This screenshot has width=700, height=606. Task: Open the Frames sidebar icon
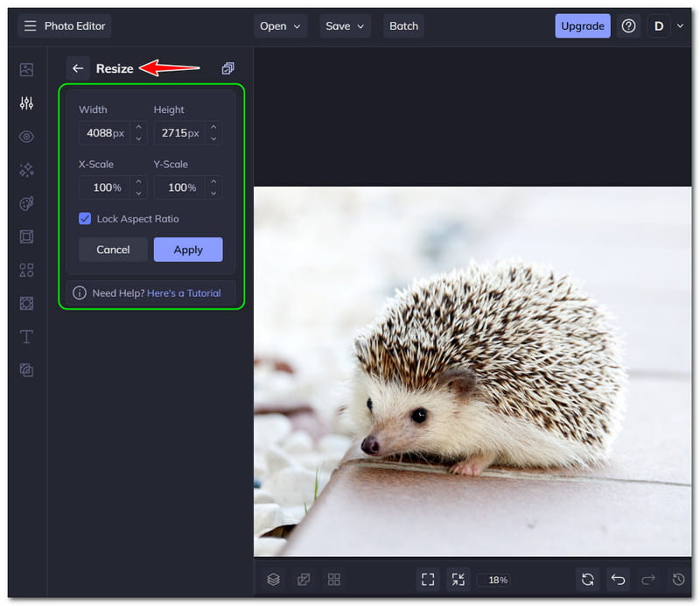tap(26, 236)
